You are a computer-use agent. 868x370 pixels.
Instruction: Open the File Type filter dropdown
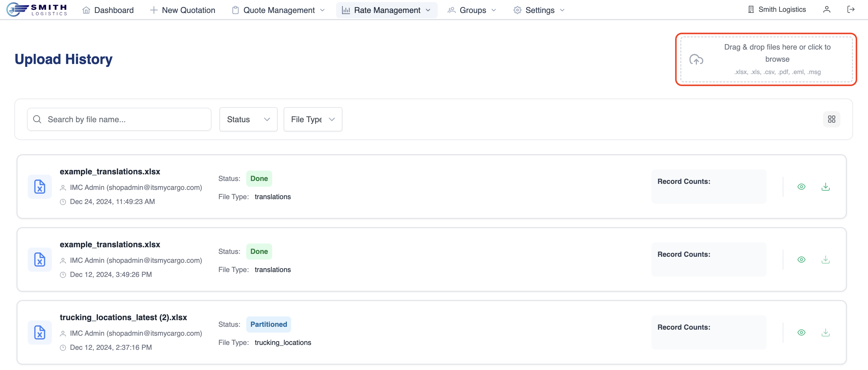[312, 119]
